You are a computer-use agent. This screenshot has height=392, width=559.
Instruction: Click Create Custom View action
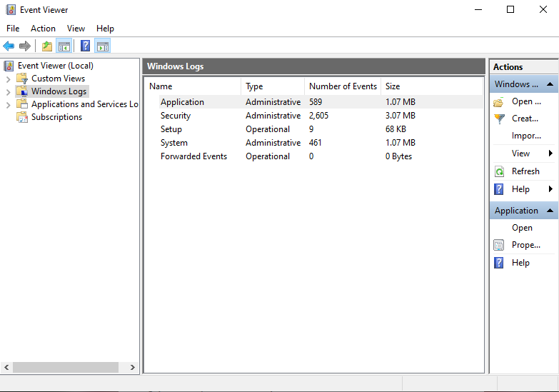525,119
